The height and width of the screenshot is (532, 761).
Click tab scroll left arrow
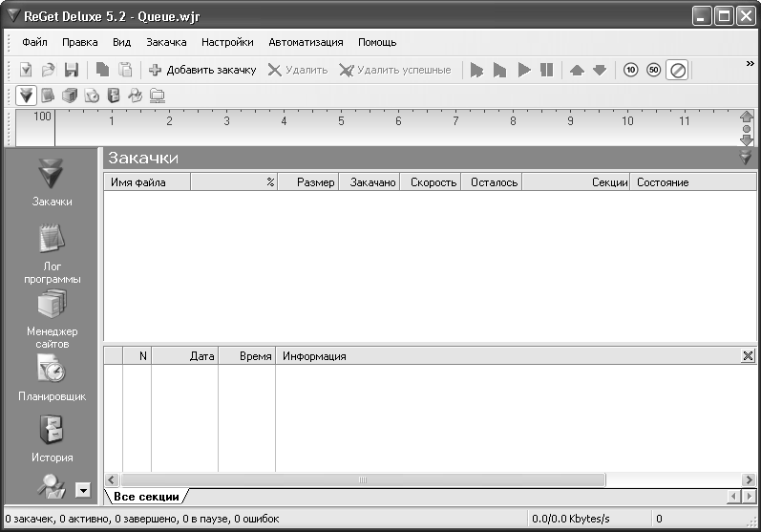pos(733,497)
